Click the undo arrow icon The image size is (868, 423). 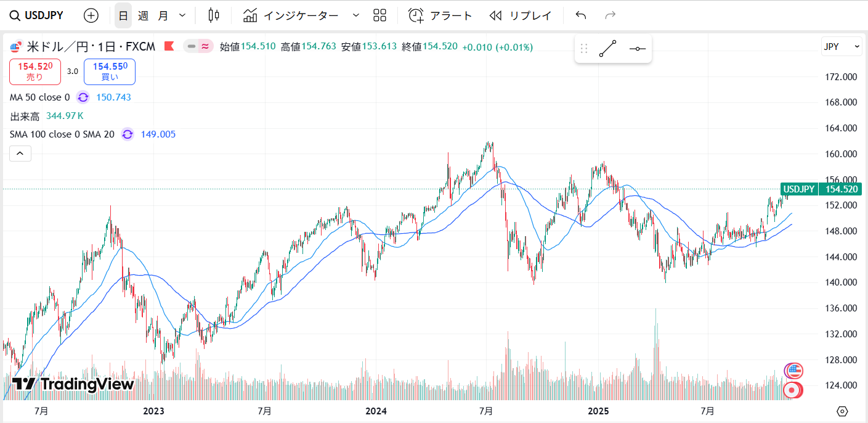(580, 15)
